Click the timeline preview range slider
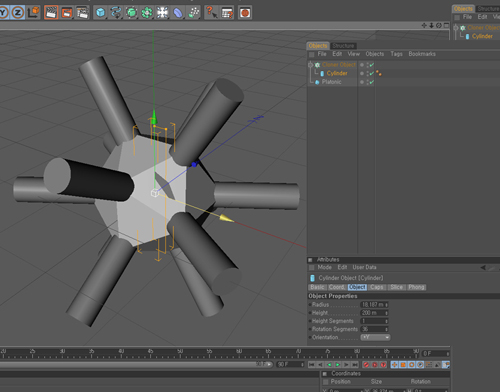The width and height of the screenshot is (500, 392). pyautogui.click(x=136, y=365)
